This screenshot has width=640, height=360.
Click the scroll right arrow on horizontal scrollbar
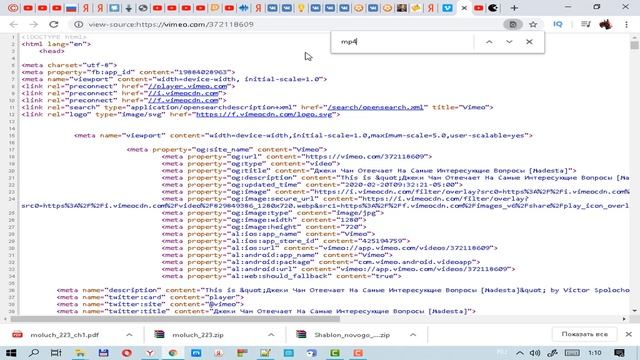coord(624,319)
